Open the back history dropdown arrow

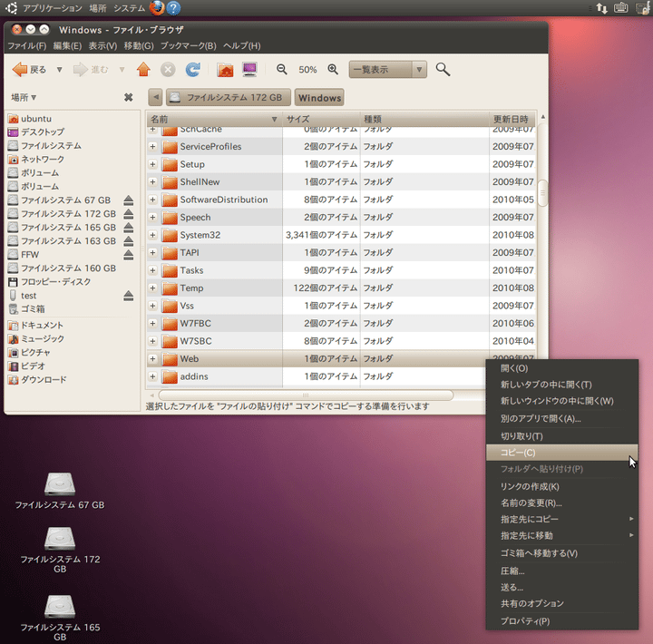[60, 70]
